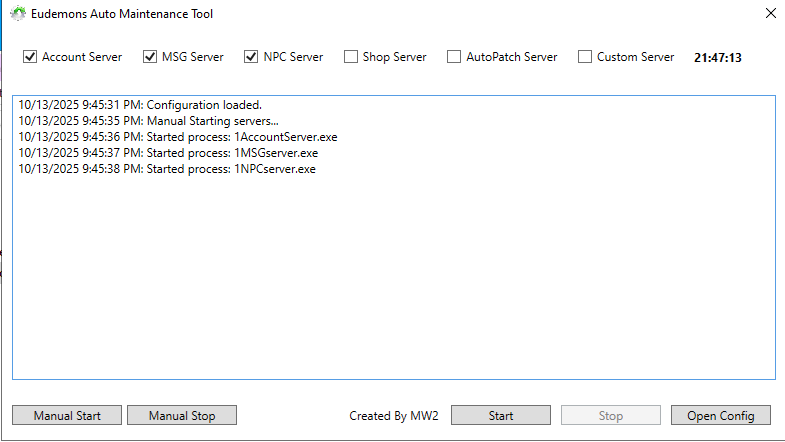Click the 1NPCserver.exe log entry

point(167,169)
